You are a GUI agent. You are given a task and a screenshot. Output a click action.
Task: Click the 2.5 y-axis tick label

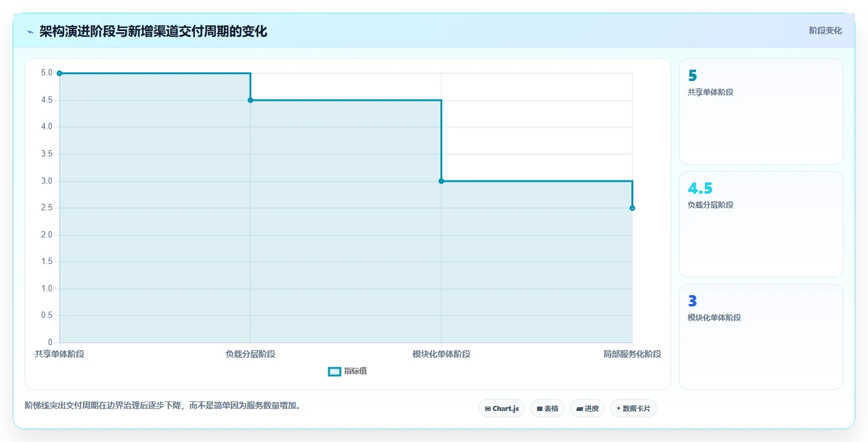(x=47, y=208)
